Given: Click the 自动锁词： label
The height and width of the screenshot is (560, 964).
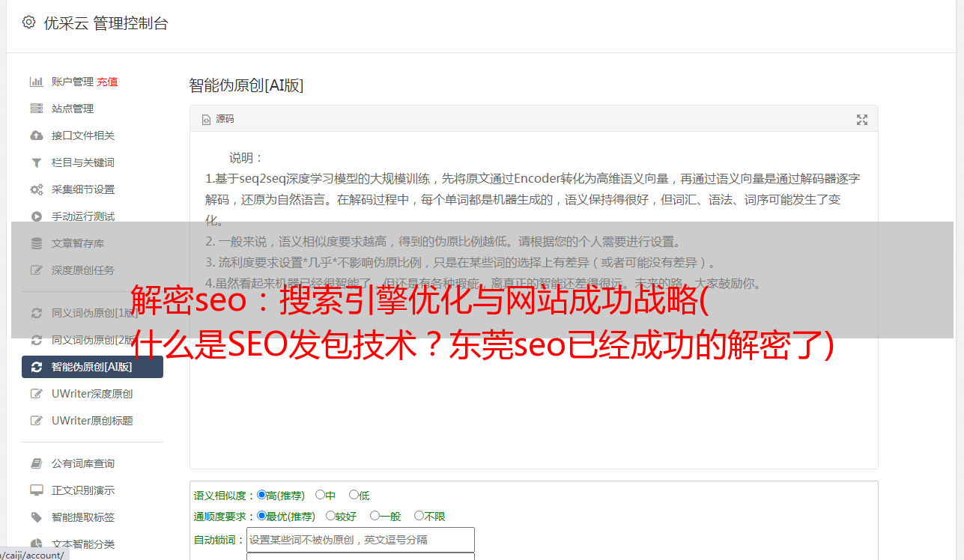Looking at the screenshot, I should 219,541.
